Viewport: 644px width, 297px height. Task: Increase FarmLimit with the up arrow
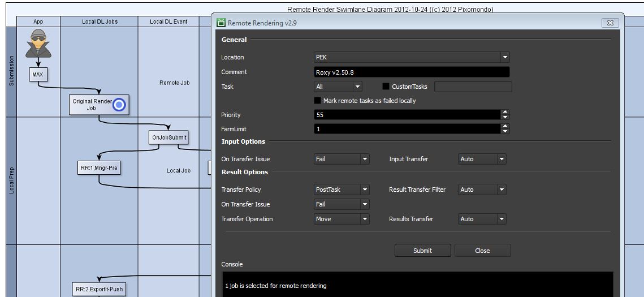point(505,126)
